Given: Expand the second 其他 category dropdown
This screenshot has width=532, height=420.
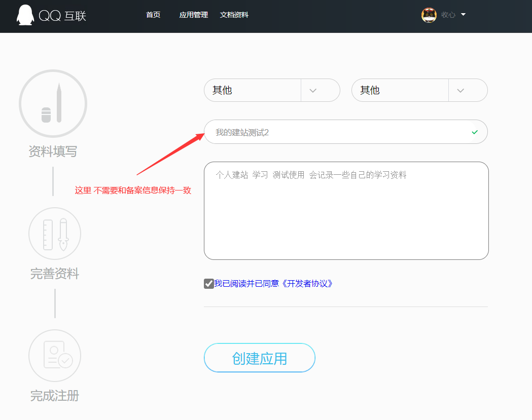Looking at the screenshot, I should pos(460,90).
